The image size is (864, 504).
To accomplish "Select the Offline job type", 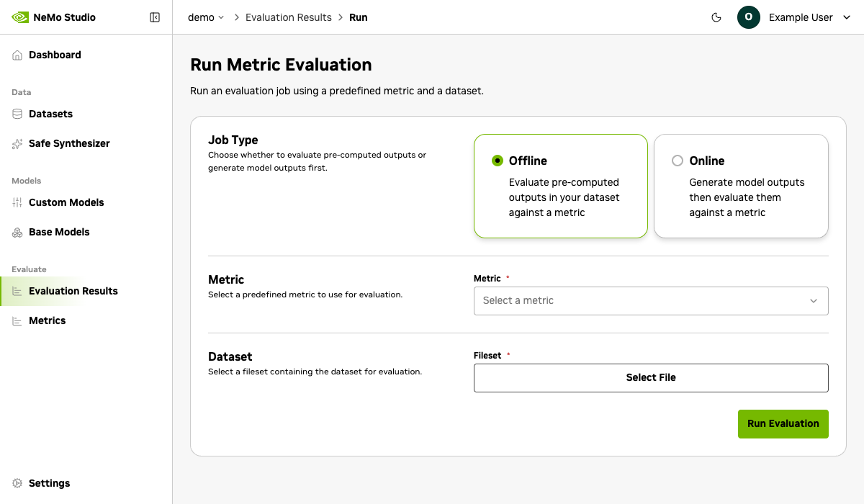I will tap(561, 186).
